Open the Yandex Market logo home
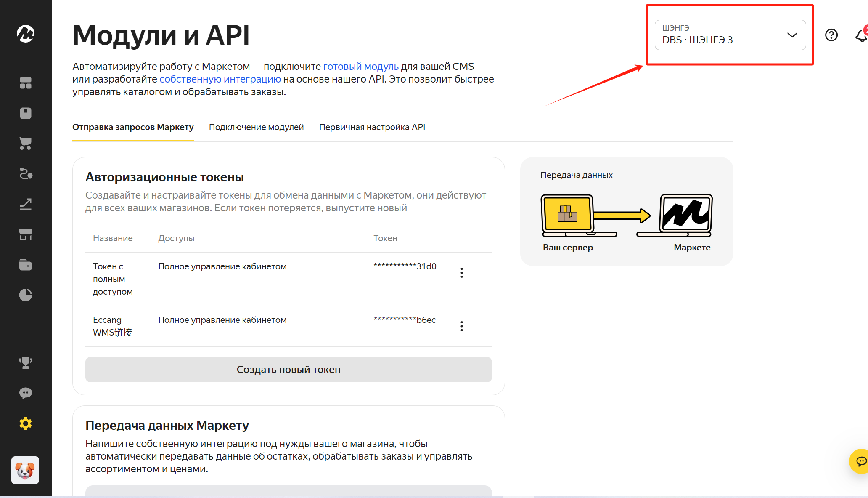Screen dimensions: 868x498 [x=26, y=34]
